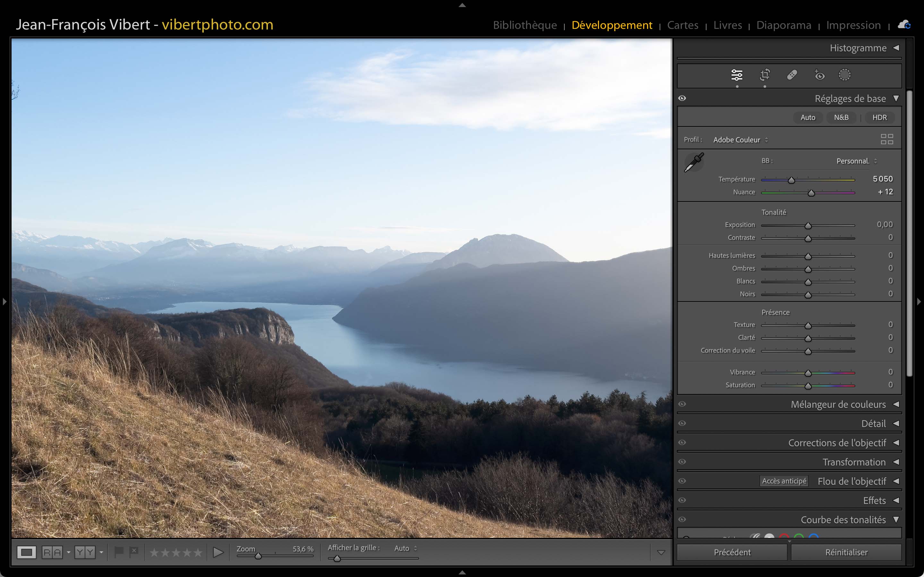Select the Crop overlay tool
The image size is (924, 577).
(x=765, y=75)
